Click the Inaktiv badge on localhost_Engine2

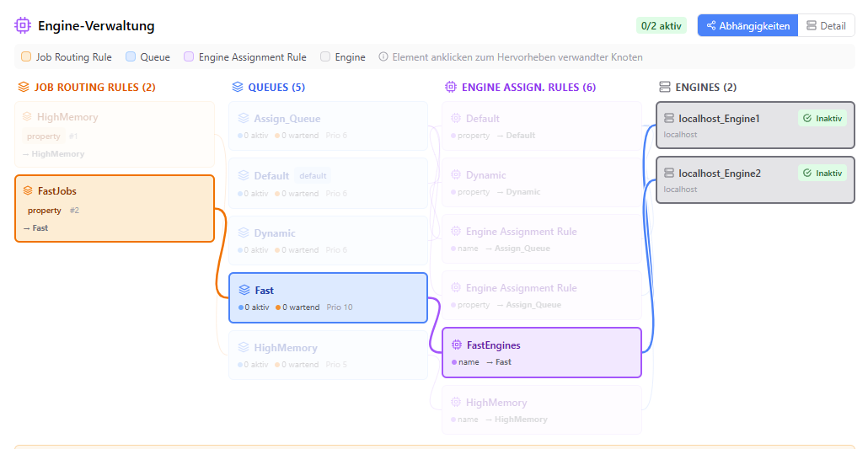pyautogui.click(x=822, y=174)
